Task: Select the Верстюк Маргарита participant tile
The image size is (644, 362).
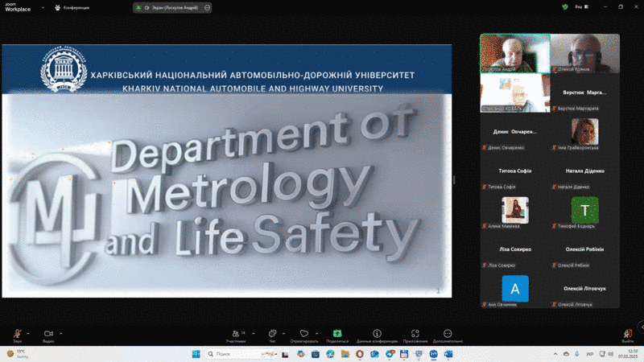Action: pos(585,93)
